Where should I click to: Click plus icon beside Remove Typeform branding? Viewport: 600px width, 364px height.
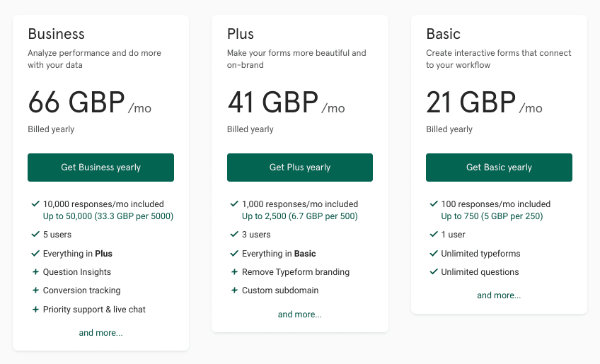[x=235, y=272]
